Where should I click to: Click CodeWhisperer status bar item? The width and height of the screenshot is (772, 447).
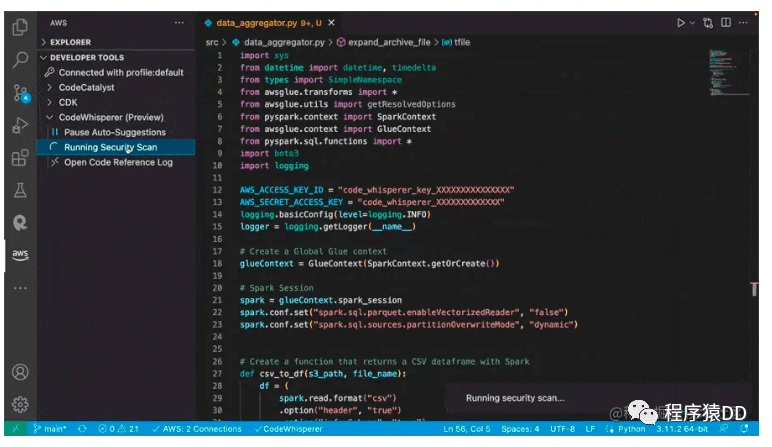click(x=289, y=429)
